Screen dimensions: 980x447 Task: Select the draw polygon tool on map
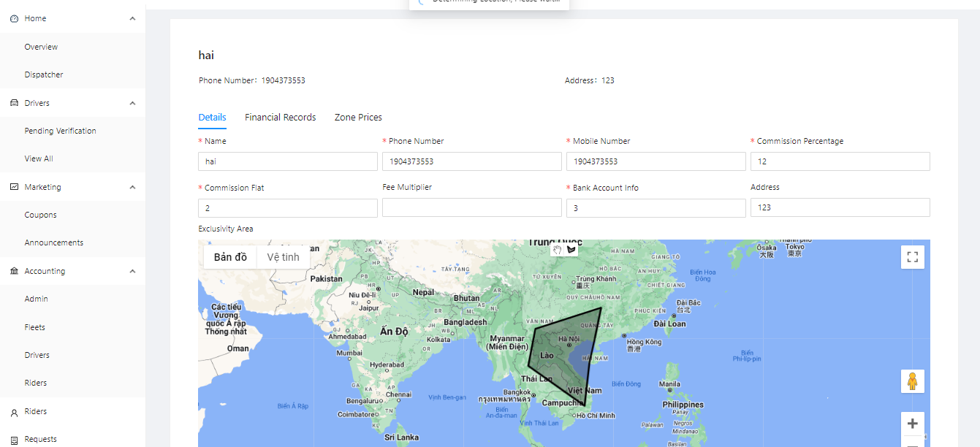[571, 250]
